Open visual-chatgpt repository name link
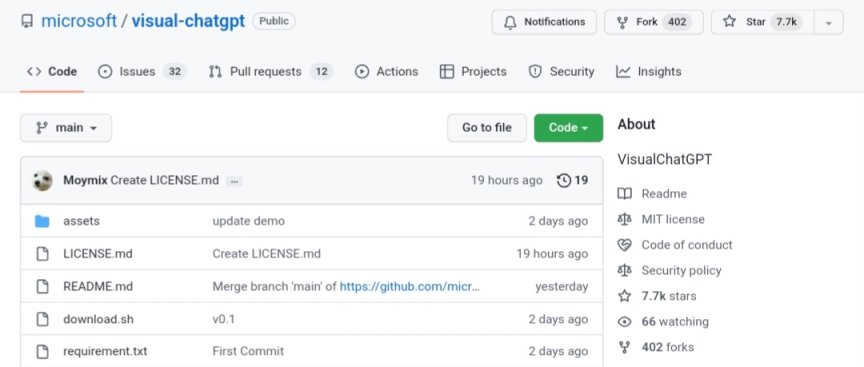 click(x=188, y=21)
